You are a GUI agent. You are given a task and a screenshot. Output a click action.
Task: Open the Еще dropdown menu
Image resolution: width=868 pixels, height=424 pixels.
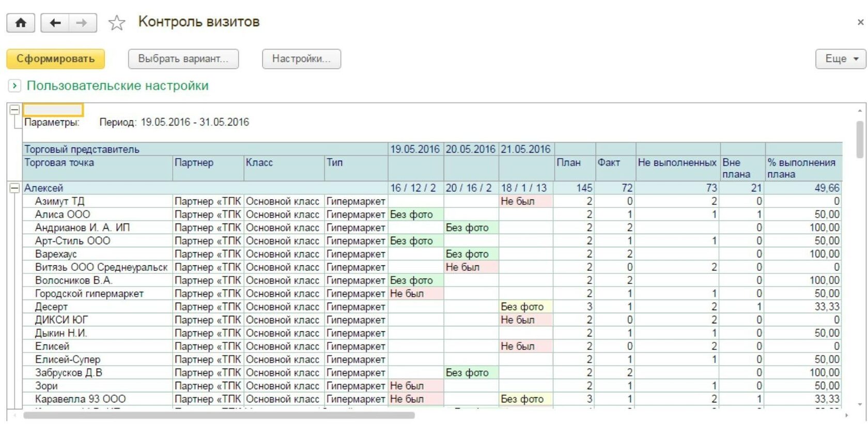tap(840, 58)
